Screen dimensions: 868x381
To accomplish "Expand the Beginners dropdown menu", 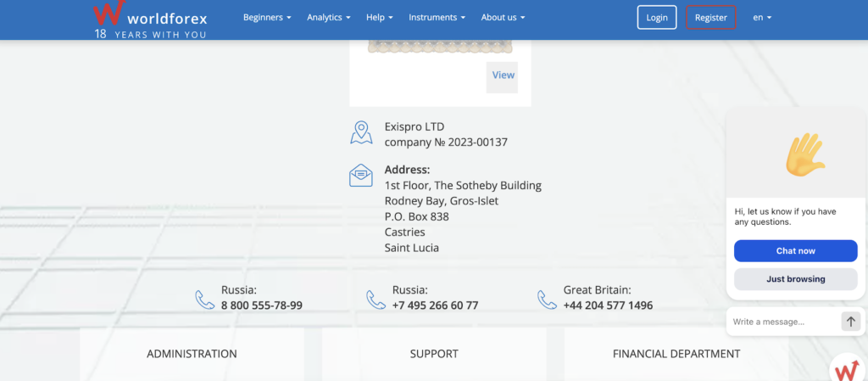I will (267, 18).
